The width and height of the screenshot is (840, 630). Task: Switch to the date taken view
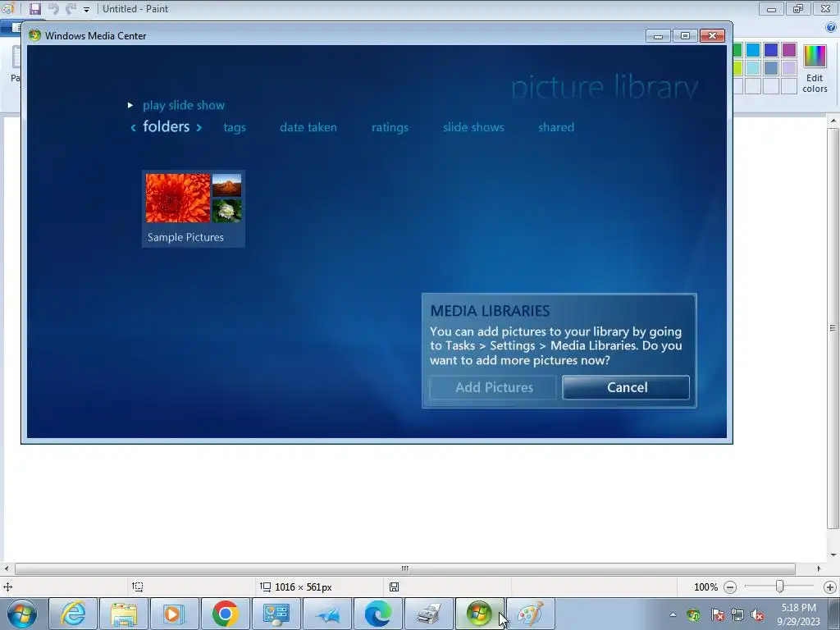(308, 127)
